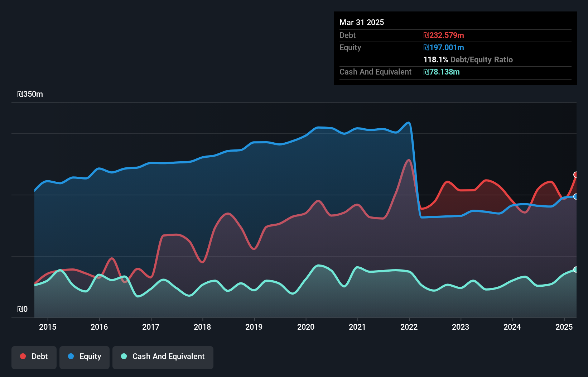This screenshot has height=377, width=588.
Task: Hide the Equity line via its legend chip
Action: tap(85, 357)
